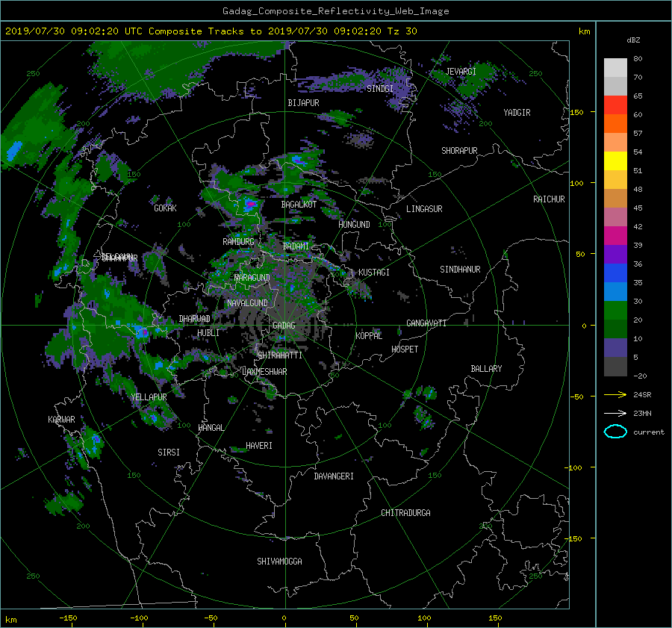Screen dimensions: 672x628
Task: Choose the lightest gray 70-80 dBZ swatch
Action: (x=615, y=68)
